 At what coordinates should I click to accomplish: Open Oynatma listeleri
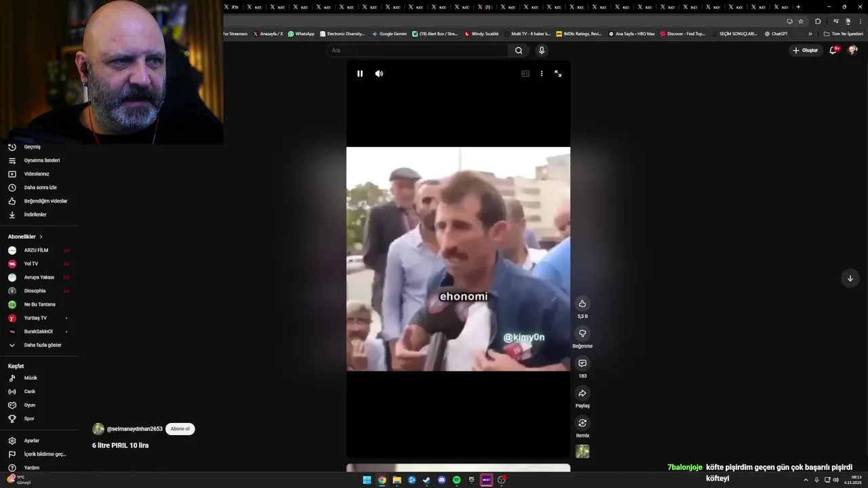click(42, 161)
